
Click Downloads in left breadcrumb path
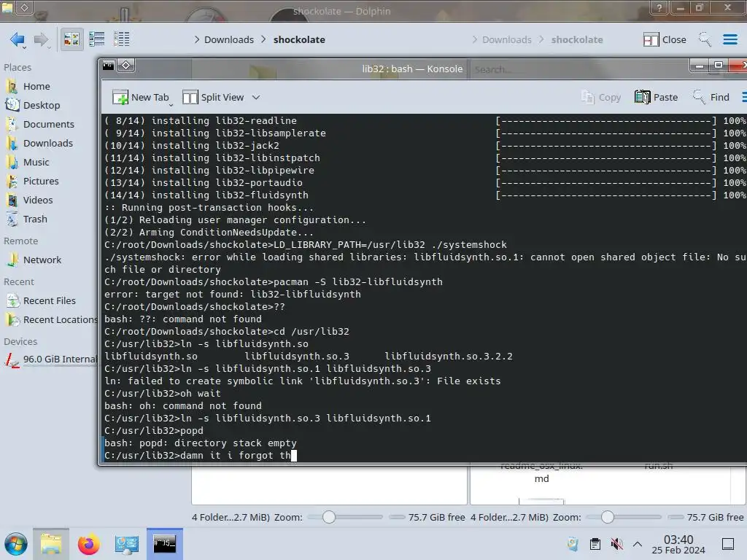click(x=228, y=39)
